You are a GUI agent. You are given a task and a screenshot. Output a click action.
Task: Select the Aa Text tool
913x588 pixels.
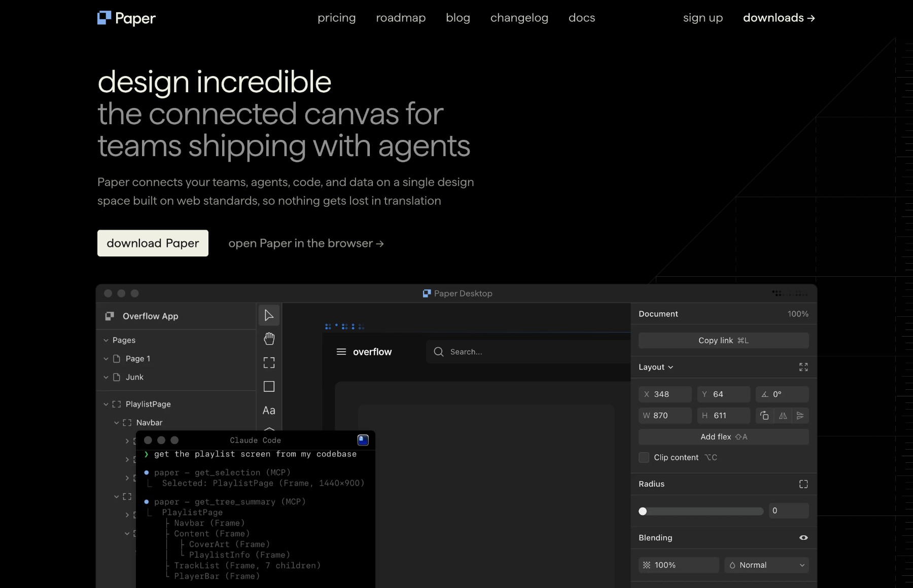click(269, 411)
